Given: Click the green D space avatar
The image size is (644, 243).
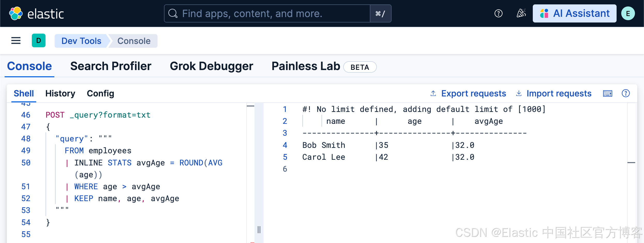Looking at the screenshot, I should pos(39,41).
